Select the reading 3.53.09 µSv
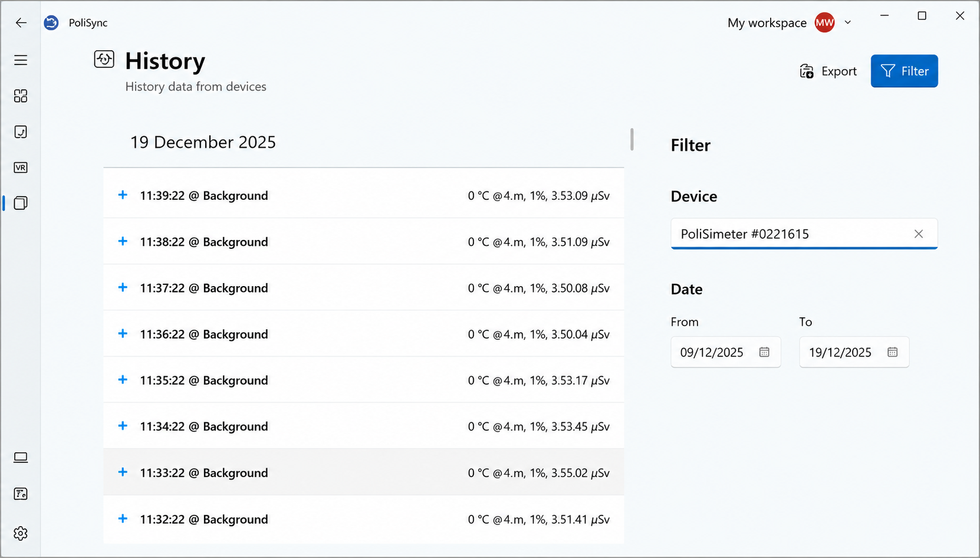Image resolution: width=980 pixels, height=558 pixels. pyautogui.click(x=580, y=196)
